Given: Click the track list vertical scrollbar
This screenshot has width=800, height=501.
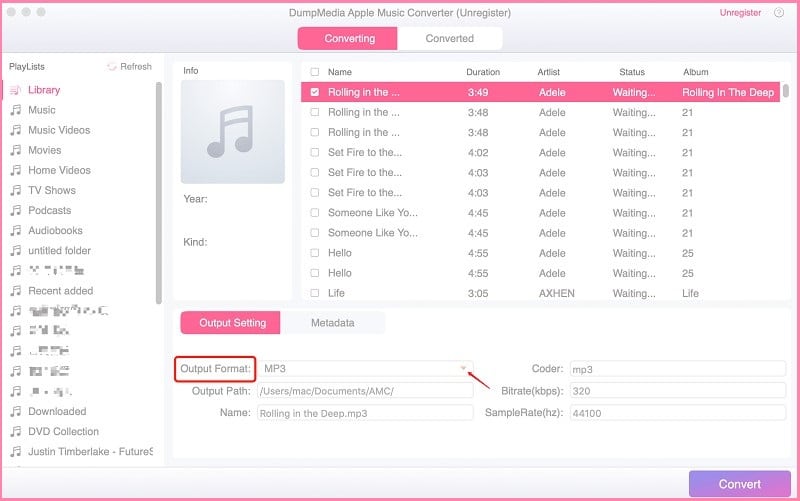Looking at the screenshot, I should click(786, 91).
